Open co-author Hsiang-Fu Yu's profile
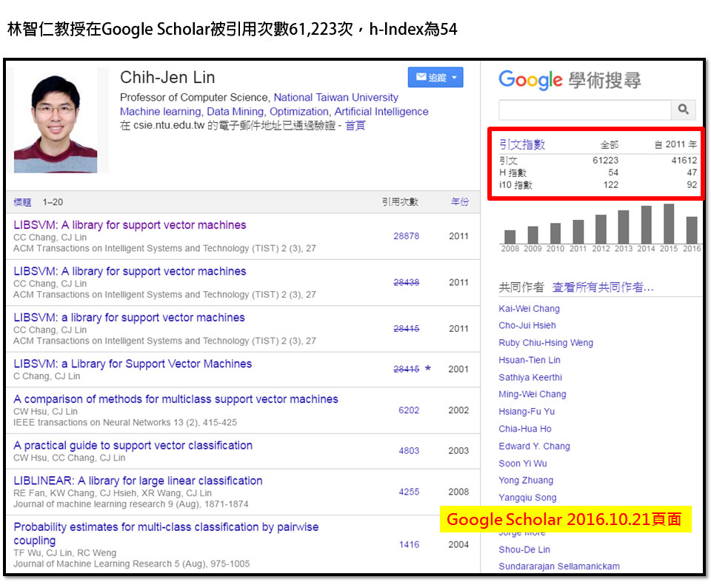Image resolution: width=711 pixels, height=588 pixels. pyautogui.click(x=527, y=411)
